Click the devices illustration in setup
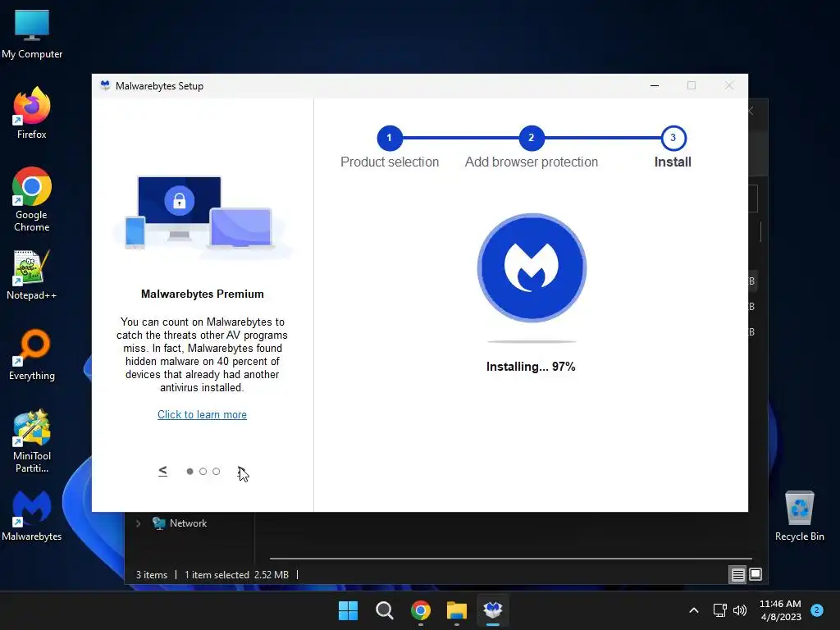The width and height of the screenshot is (840, 630). [203, 216]
